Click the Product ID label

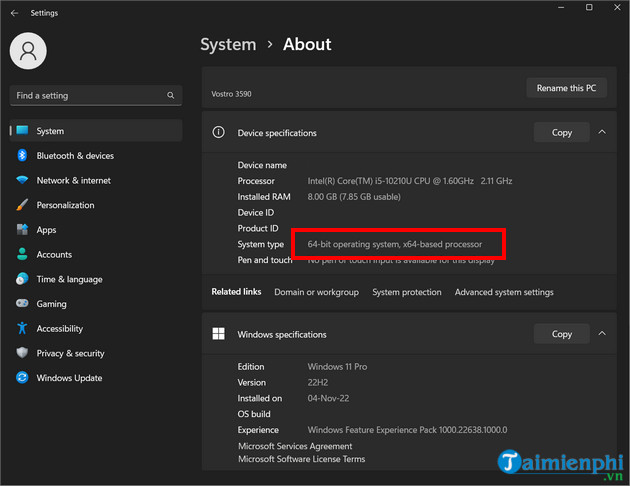[x=258, y=229]
